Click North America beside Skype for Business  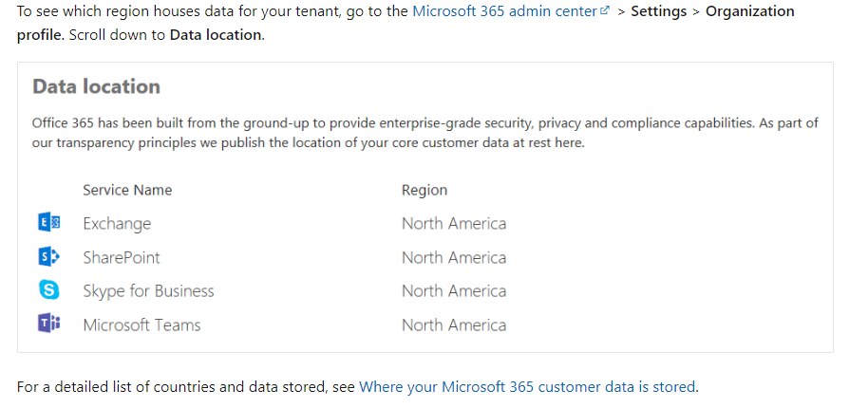pyautogui.click(x=454, y=291)
